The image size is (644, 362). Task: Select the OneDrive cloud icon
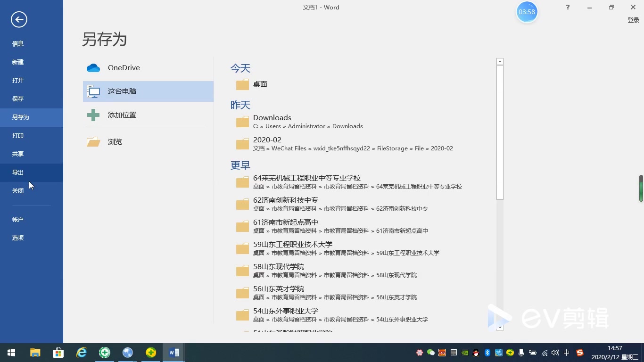93,67
